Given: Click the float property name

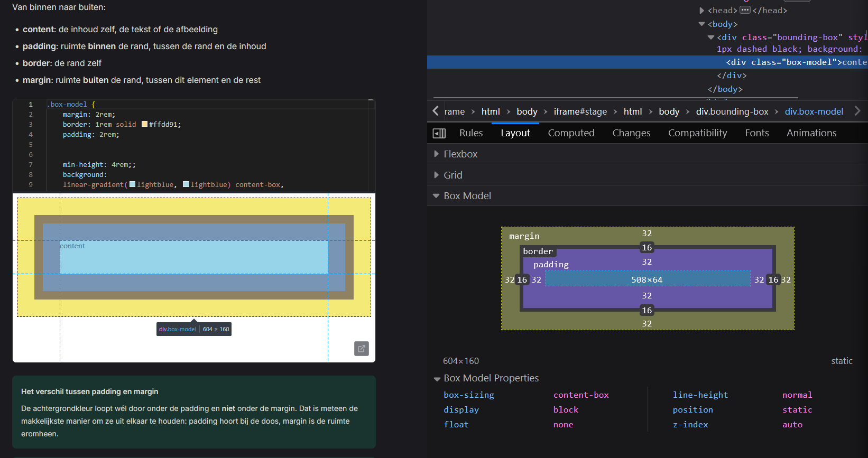Looking at the screenshot, I should click(456, 424).
